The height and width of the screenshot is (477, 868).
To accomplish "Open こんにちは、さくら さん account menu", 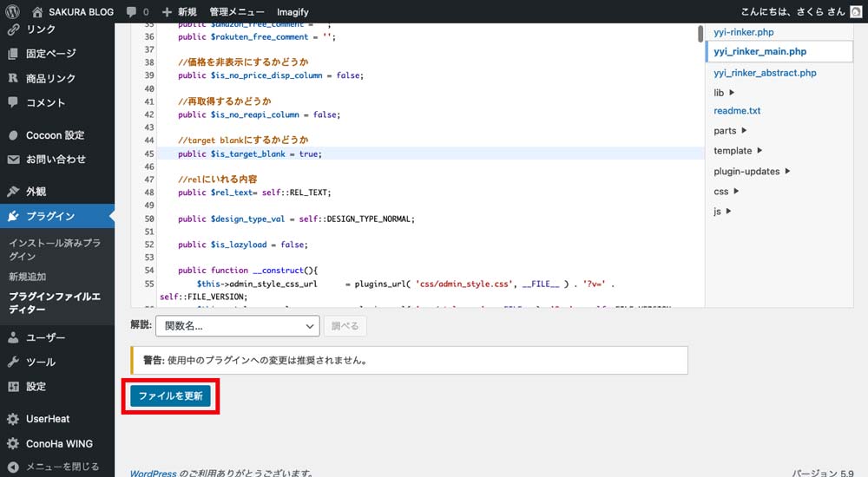I will (792, 11).
